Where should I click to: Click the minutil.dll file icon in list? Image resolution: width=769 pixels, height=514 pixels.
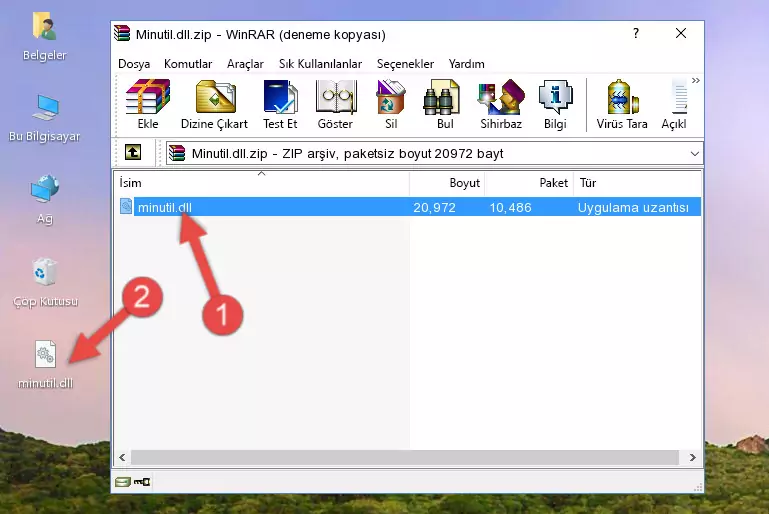[x=126, y=206]
